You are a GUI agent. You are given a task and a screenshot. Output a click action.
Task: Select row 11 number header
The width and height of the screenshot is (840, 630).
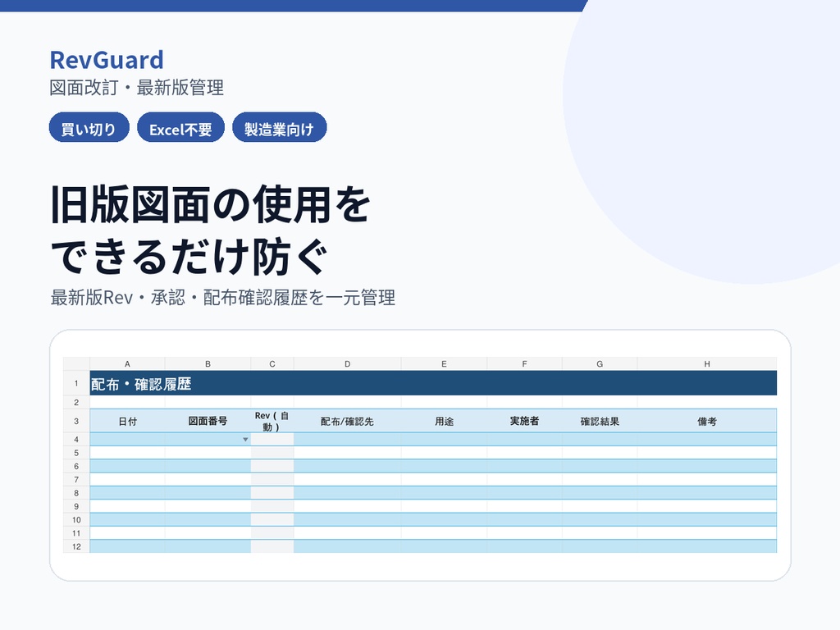(x=76, y=533)
